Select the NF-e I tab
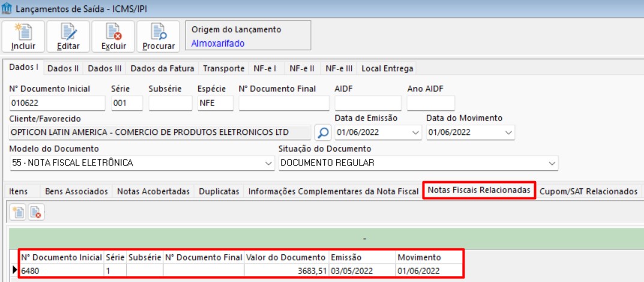This screenshot has width=644, height=282. click(265, 68)
